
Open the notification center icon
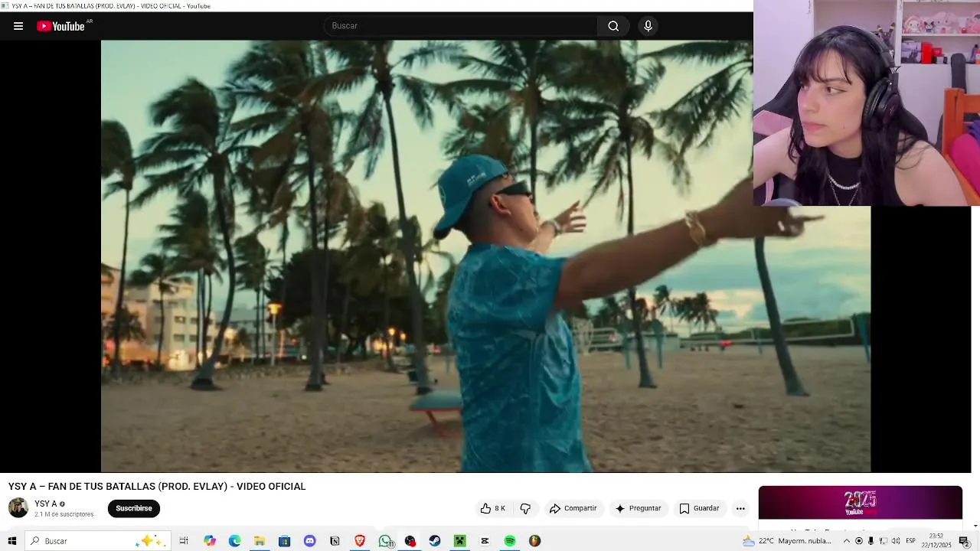pos(965,541)
